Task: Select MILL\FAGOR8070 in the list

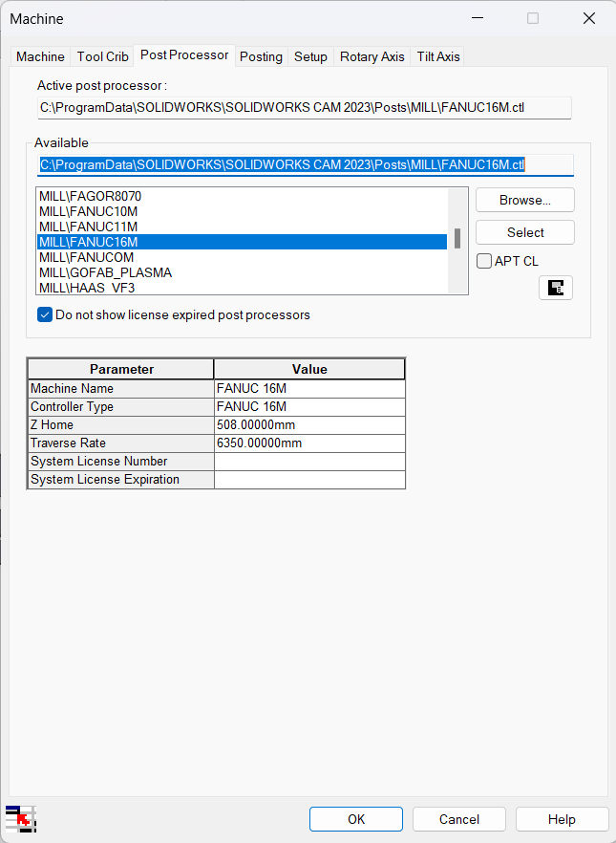Action: [242, 196]
